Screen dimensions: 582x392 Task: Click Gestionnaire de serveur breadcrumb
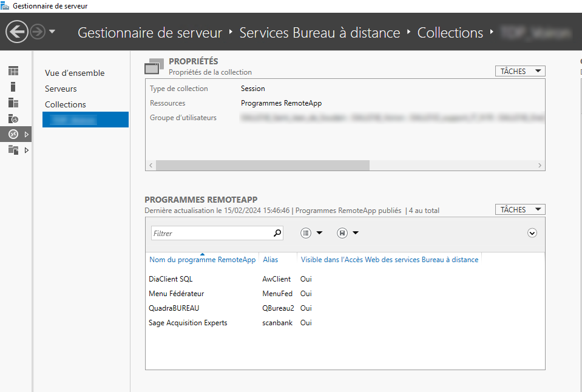click(x=149, y=33)
